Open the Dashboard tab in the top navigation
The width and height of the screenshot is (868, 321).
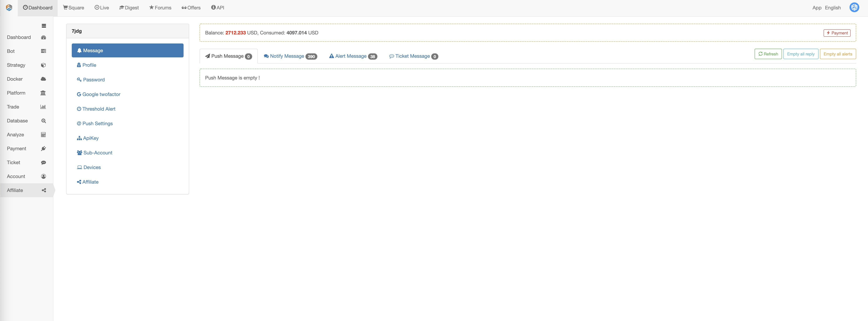[x=38, y=8]
